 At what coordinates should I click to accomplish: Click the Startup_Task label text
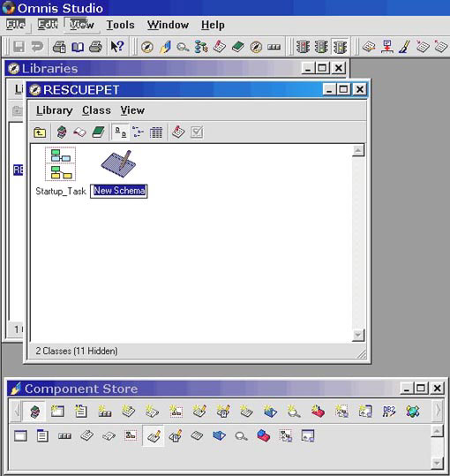pos(61,192)
